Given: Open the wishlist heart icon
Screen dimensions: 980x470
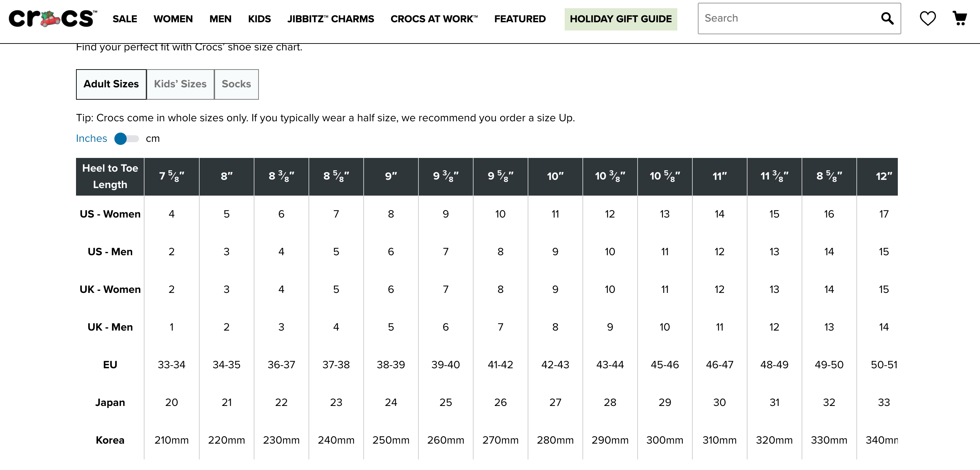Looking at the screenshot, I should pos(927,18).
